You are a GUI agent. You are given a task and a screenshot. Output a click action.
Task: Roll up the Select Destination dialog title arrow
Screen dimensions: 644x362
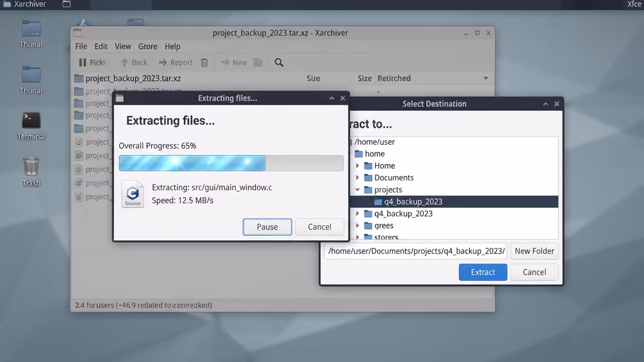(545, 104)
